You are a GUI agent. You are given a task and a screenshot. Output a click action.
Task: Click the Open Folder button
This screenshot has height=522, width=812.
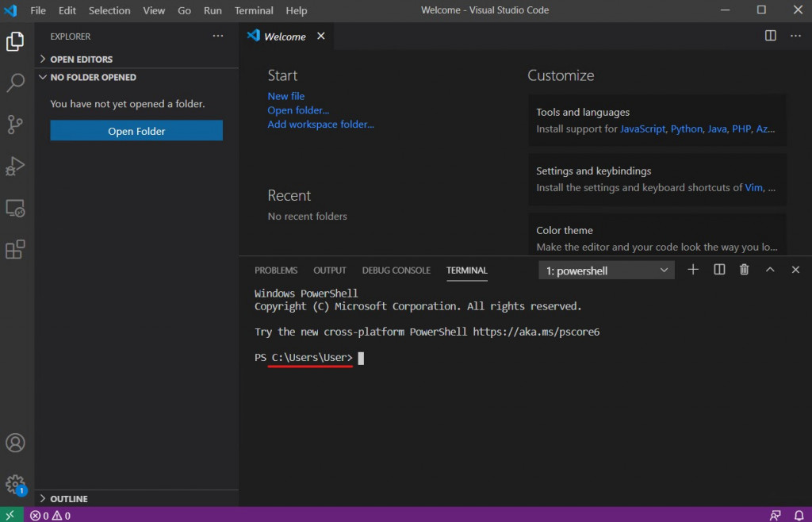coord(136,131)
